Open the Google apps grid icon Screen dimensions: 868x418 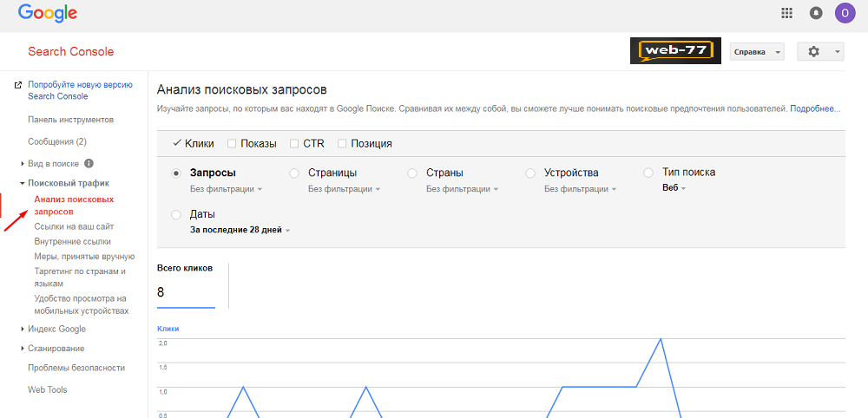(786, 13)
